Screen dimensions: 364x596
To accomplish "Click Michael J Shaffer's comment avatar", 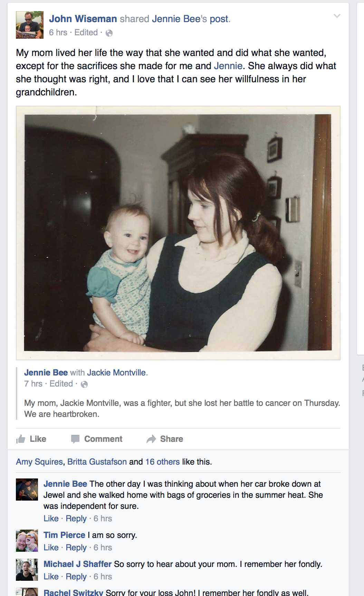I will (27, 570).
